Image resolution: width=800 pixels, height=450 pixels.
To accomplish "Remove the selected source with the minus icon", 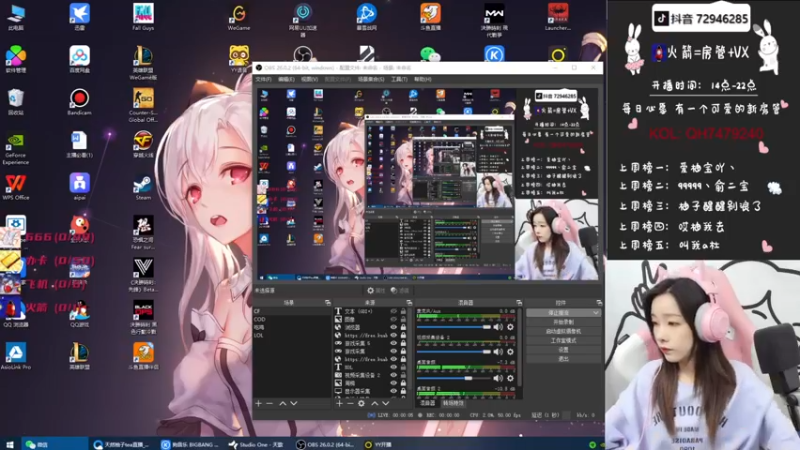I will (x=350, y=404).
